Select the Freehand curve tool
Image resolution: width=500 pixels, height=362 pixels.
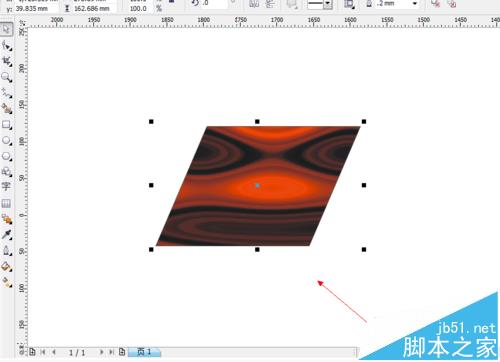point(6,93)
